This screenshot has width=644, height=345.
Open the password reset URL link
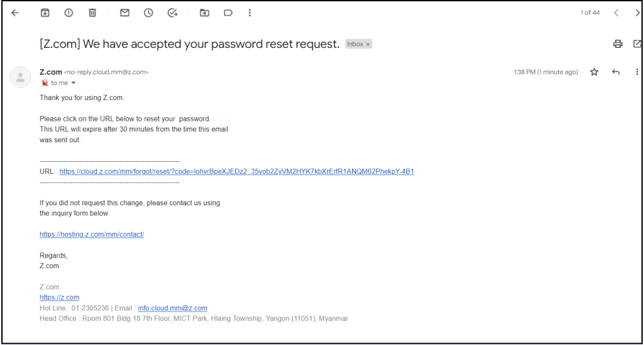coord(236,171)
